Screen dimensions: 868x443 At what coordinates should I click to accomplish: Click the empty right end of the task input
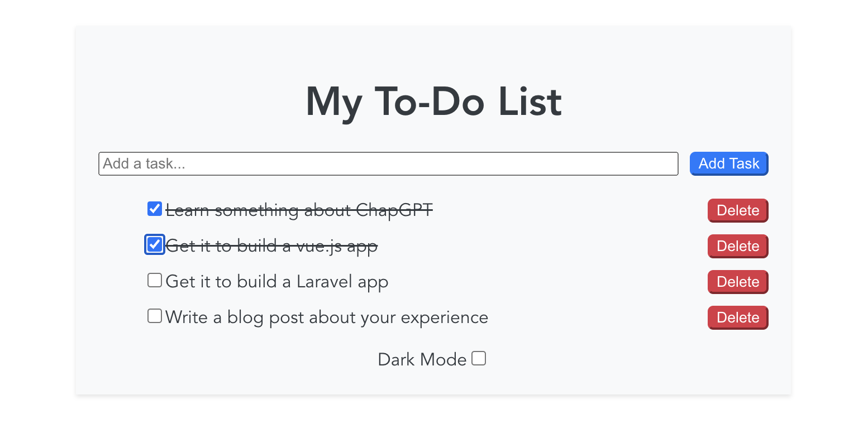642,163
